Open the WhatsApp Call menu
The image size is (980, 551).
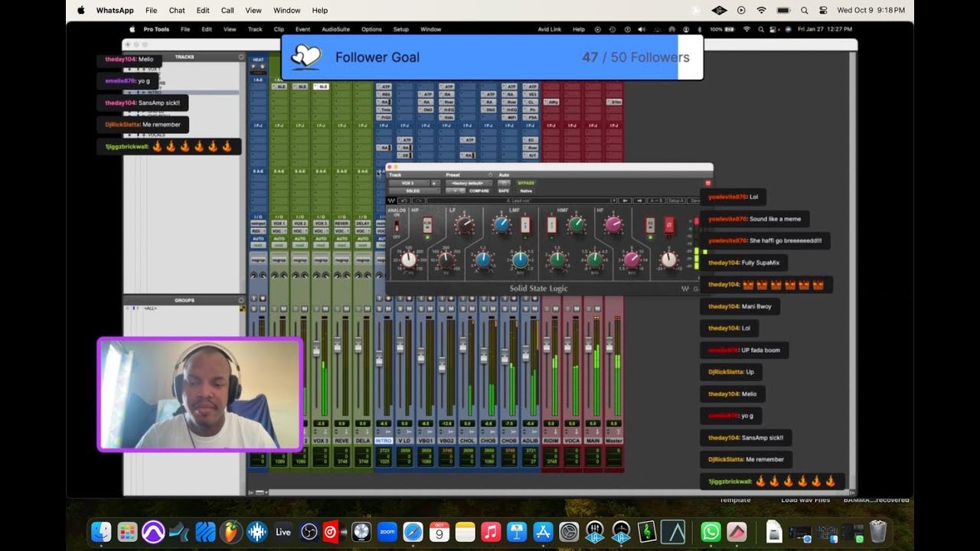pyautogui.click(x=227, y=10)
